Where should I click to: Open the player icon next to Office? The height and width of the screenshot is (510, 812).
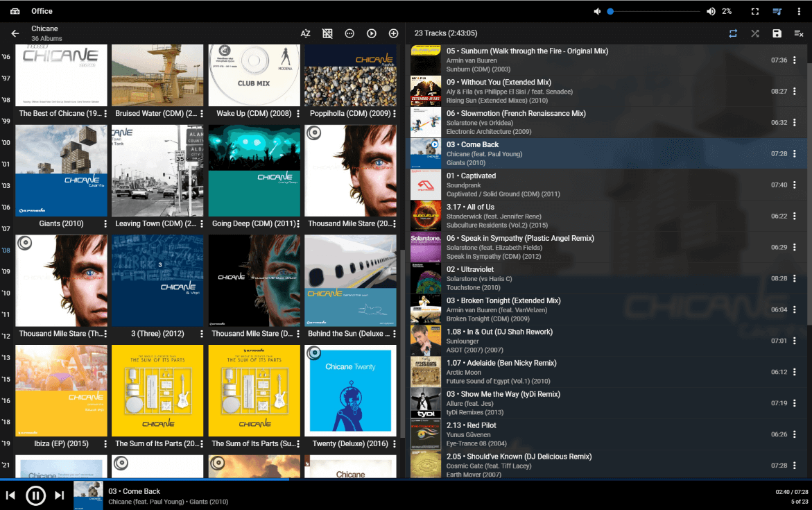(x=15, y=11)
